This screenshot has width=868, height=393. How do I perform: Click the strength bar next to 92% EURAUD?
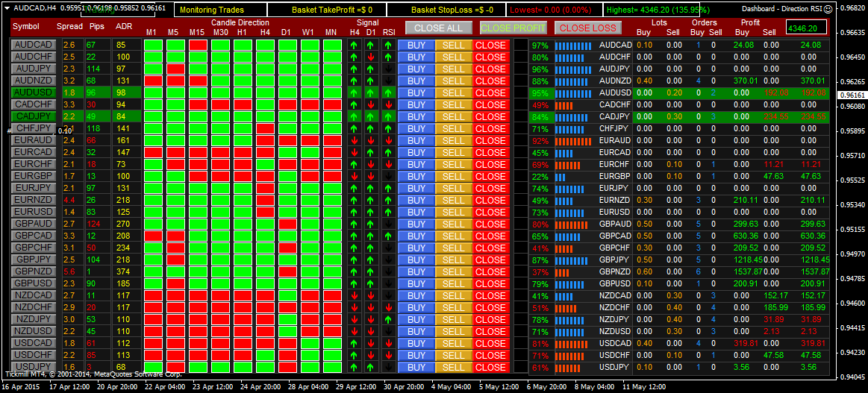pos(573,140)
